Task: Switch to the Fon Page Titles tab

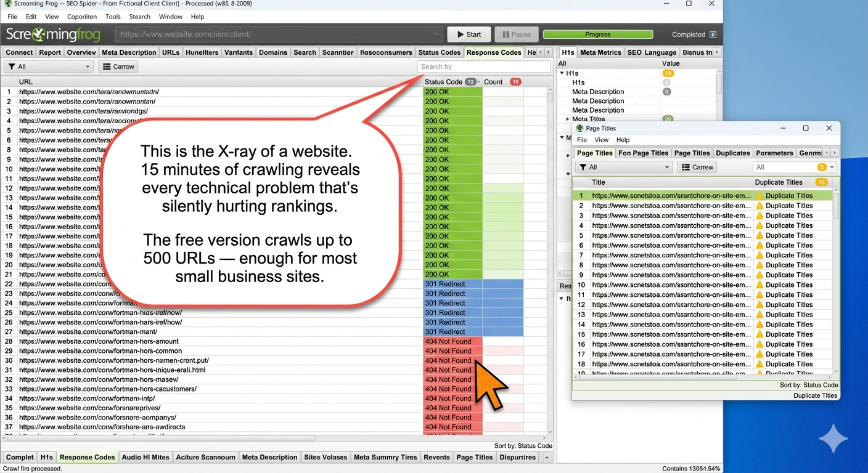Action: pos(643,153)
